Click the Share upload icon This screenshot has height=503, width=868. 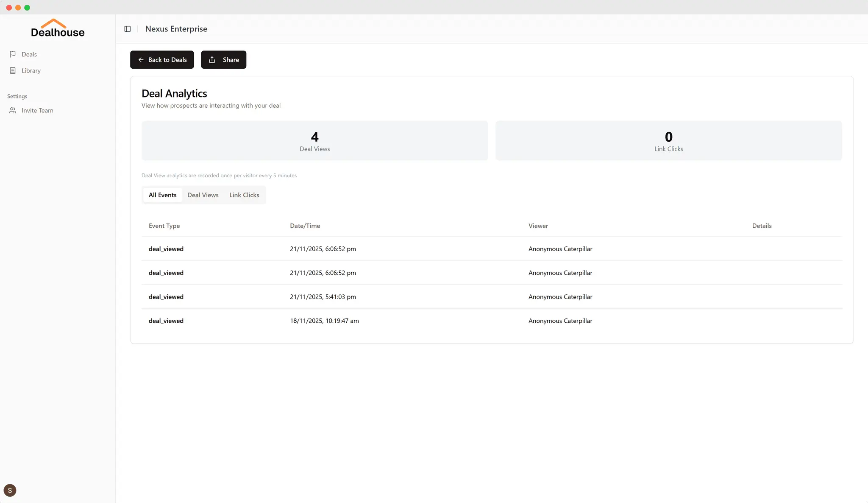[212, 60]
